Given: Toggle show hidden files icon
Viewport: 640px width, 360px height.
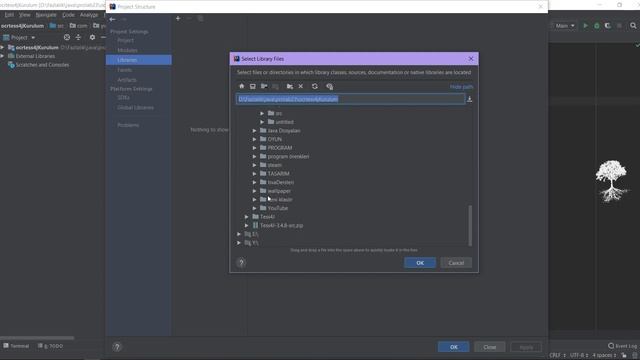Looking at the screenshot, I should point(329,87).
